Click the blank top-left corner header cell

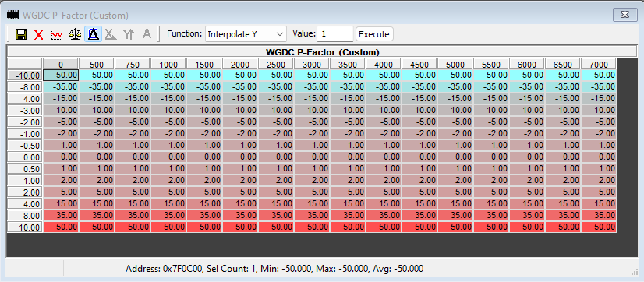[25, 64]
